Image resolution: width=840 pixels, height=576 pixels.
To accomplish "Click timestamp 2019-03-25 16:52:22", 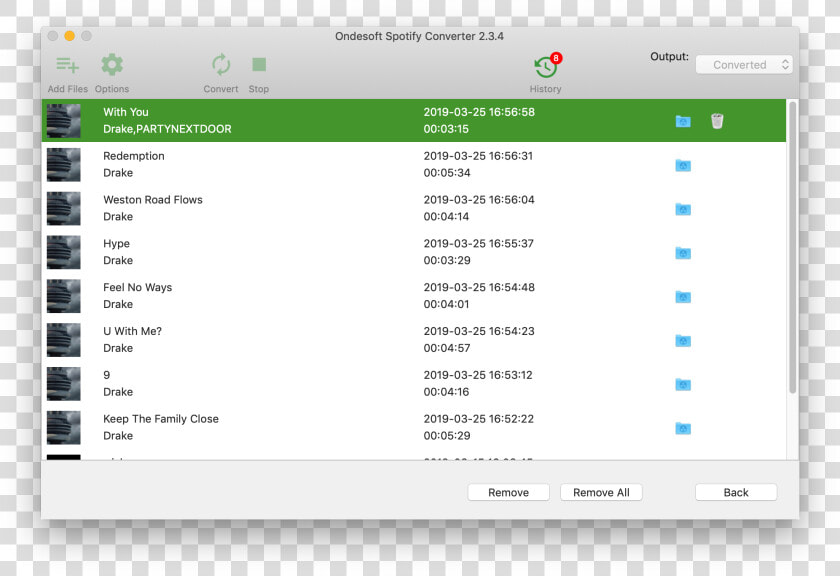I will point(478,419).
